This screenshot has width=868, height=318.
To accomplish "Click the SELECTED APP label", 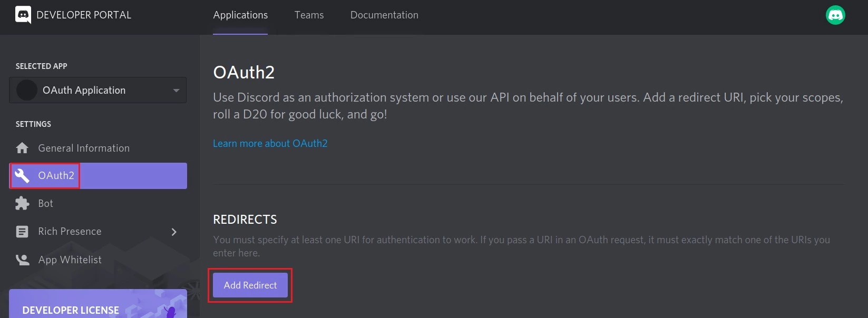I will [x=42, y=66].
